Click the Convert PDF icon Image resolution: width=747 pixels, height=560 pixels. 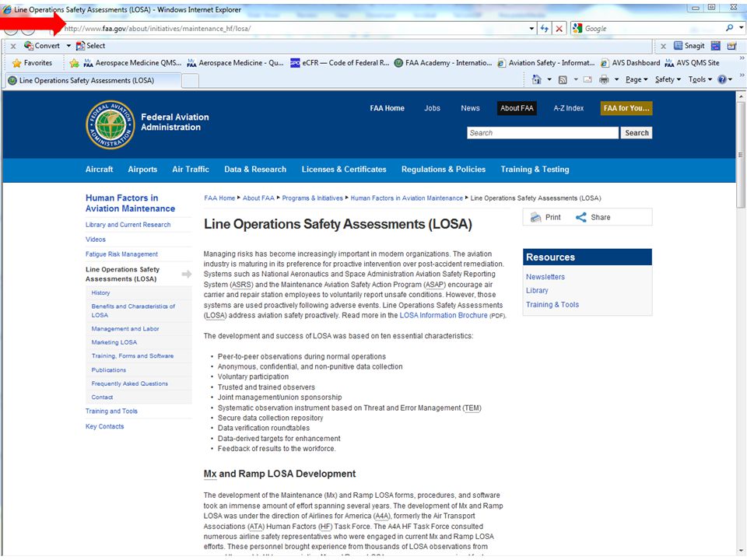(x=29, y=46)
